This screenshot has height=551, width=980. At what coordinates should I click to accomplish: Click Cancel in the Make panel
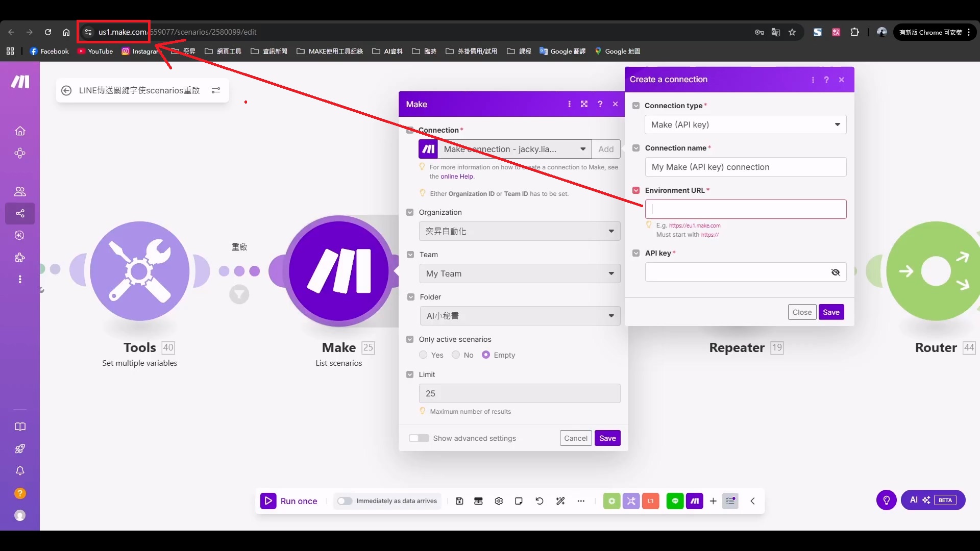point(576,438)
